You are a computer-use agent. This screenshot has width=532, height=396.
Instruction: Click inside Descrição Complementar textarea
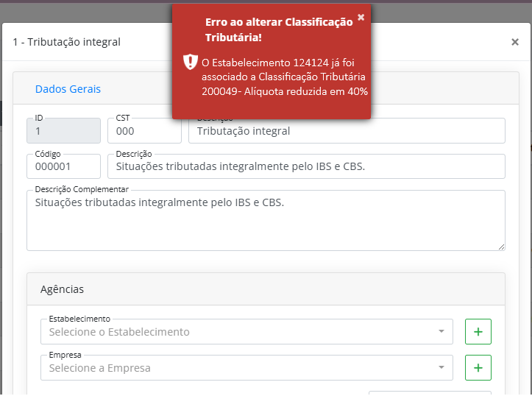coord(266,221)
